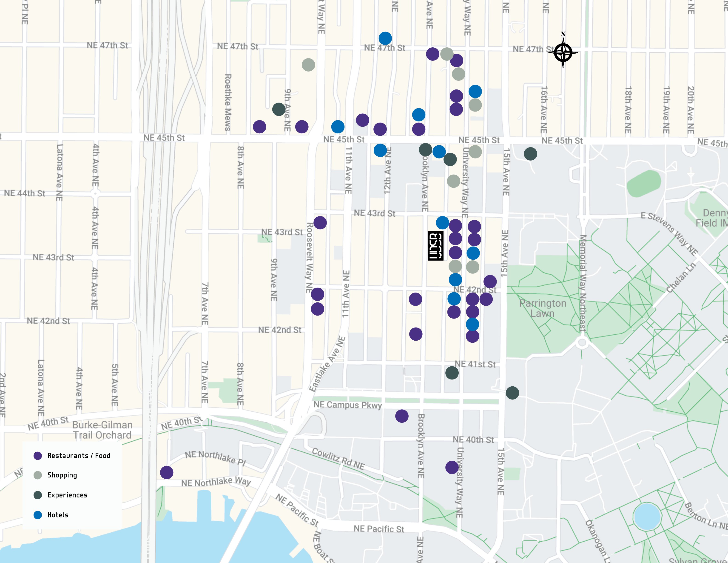Click the compass rose north indicator
This screenshot has width=728, height=563.
pyautogui.click(x=563, y=52)
